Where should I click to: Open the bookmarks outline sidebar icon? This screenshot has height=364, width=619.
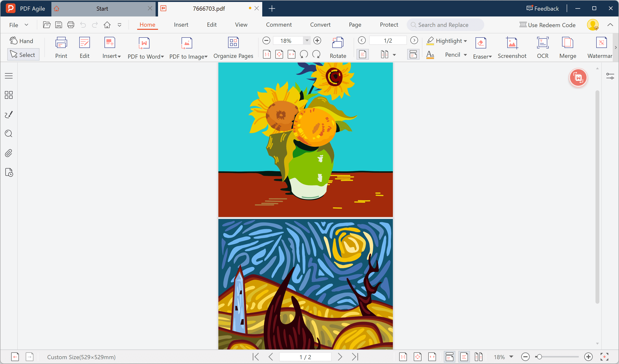tap(8, 76)
